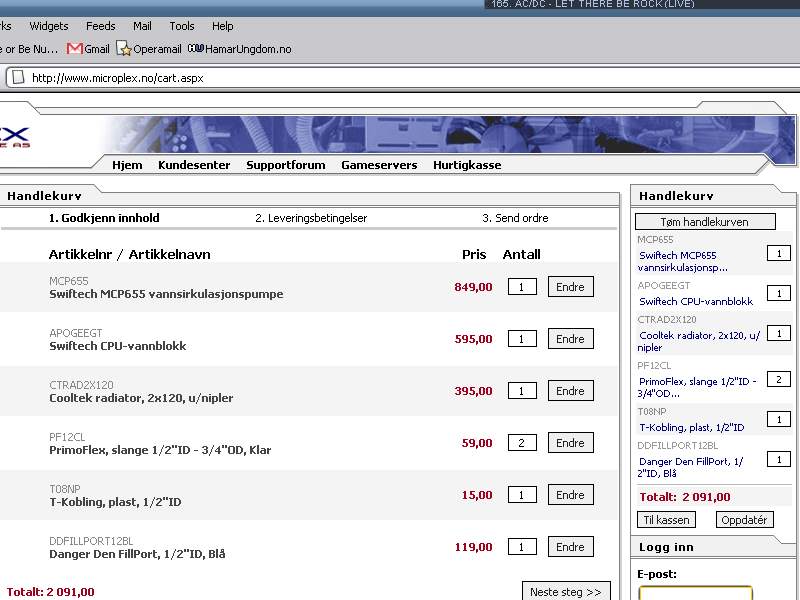Click the price 595,00 for CPU-vannblokk

[x=473, y=339]
